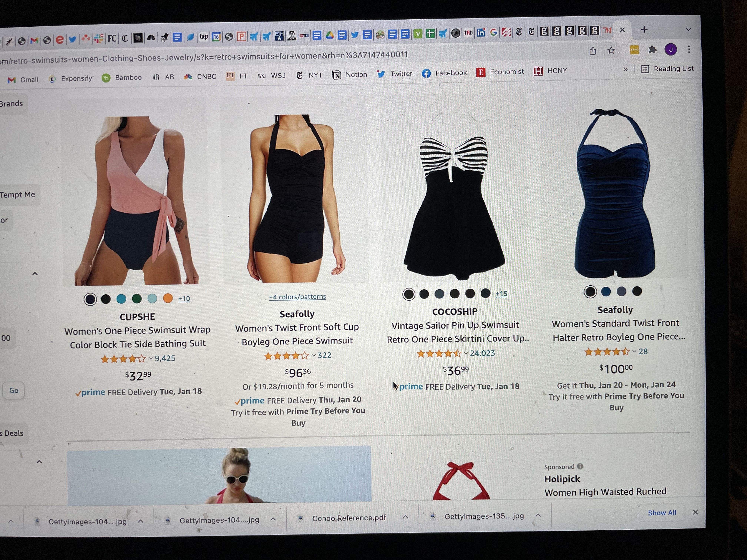This screenshot has width=747, height=560.
Task: Switch to the Google 'G' tab
Action: point(493,32)
